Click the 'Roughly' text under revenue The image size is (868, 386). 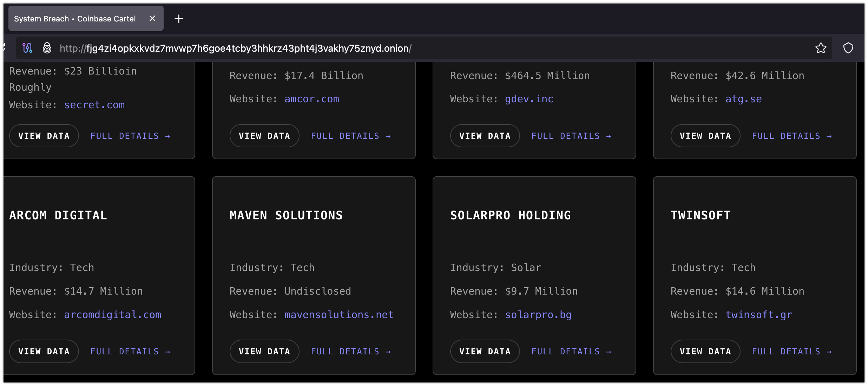tap(31, 88)
